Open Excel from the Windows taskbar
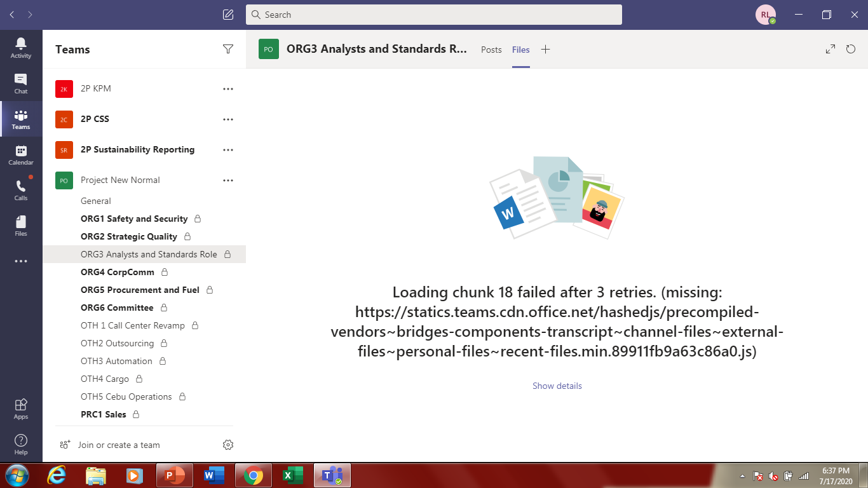 pos(293,475)
